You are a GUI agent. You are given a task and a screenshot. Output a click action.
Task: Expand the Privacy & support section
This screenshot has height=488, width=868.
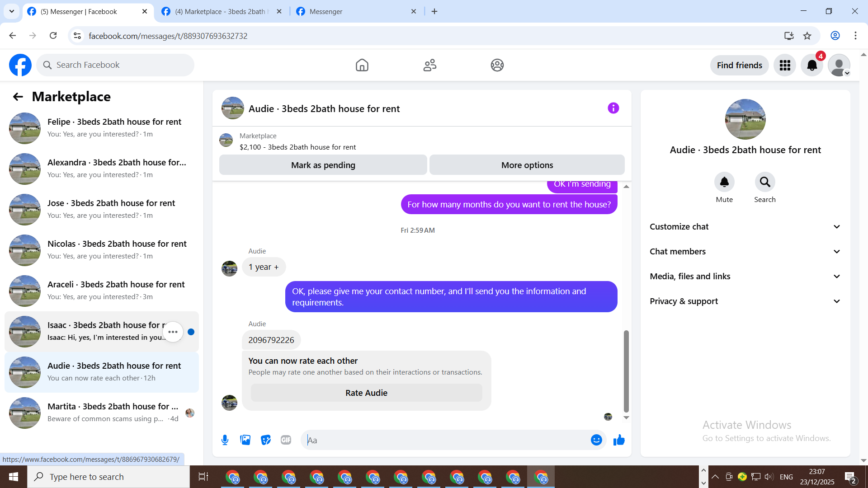pos(745,301)
